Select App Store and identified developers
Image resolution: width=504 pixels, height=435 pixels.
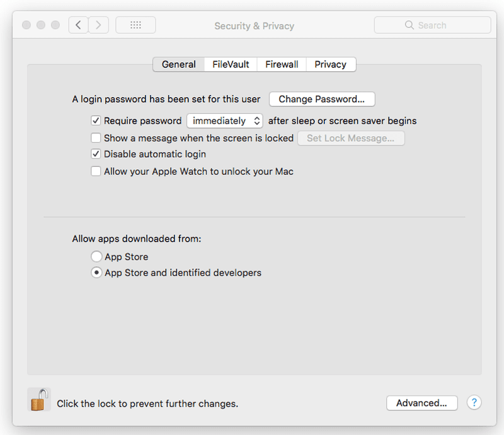coord(96,273)
